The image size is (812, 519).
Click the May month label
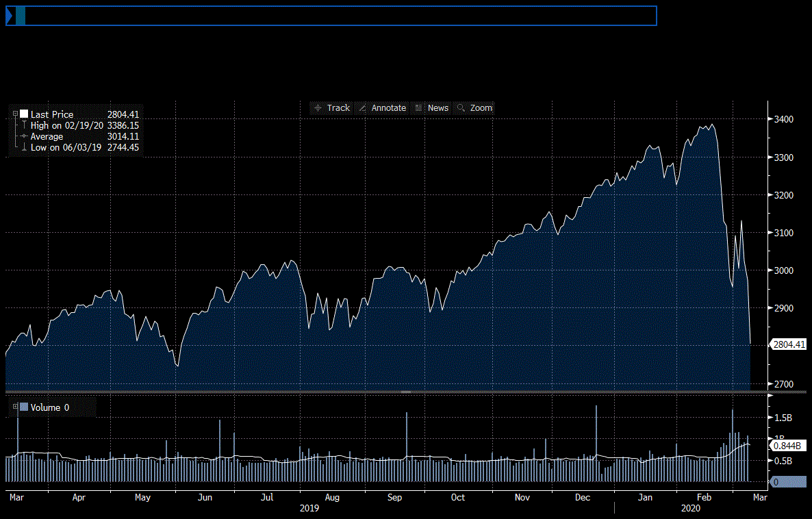142,497
